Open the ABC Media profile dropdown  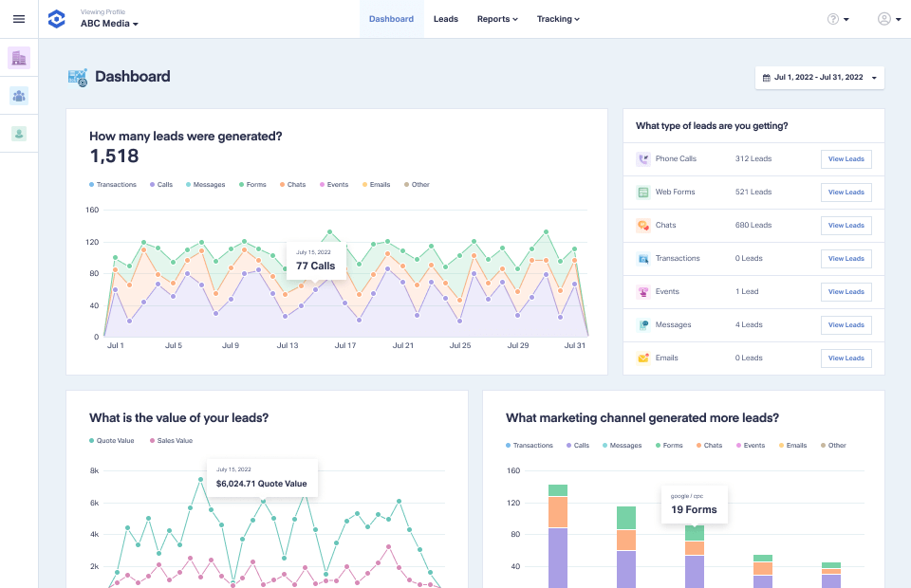point(109,23)
